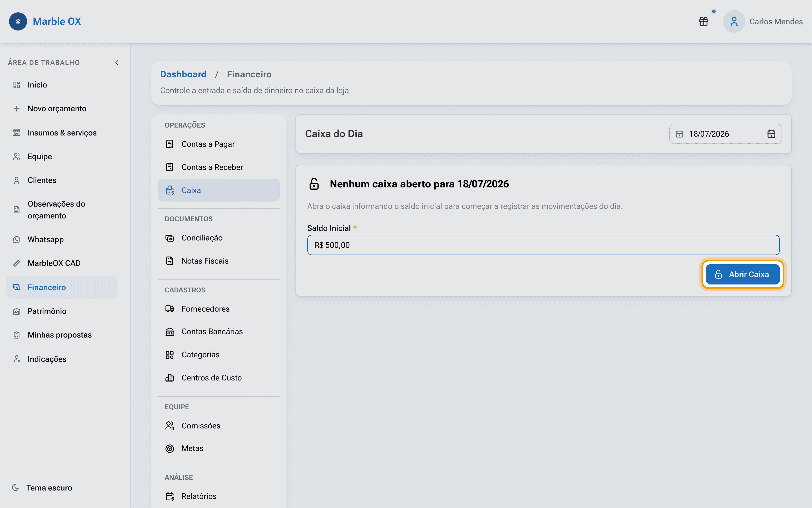This screenshot has width=812, height=508.
Task: Click the Marble OX logo icon
Action: (18, 21)
